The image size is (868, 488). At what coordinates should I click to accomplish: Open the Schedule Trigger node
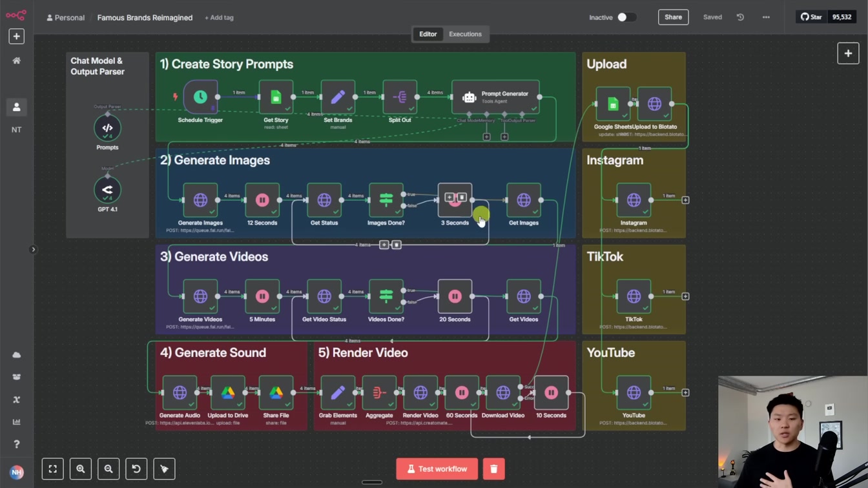coord(200,97)
